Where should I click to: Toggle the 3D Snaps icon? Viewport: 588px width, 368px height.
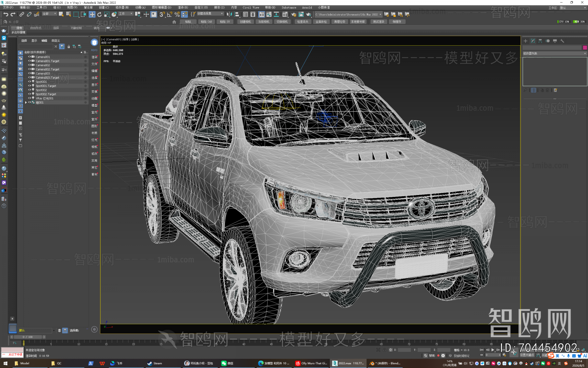162,14
